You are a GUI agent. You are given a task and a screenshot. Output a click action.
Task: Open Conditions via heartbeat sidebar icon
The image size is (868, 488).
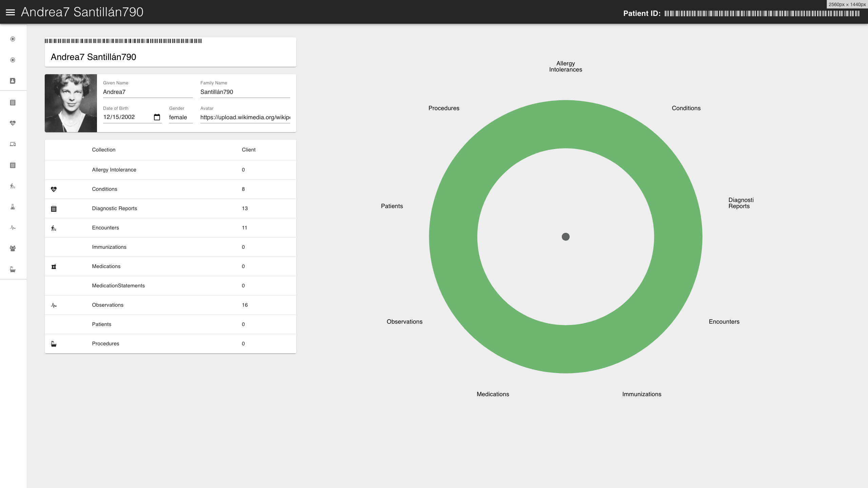pos(13,123)
